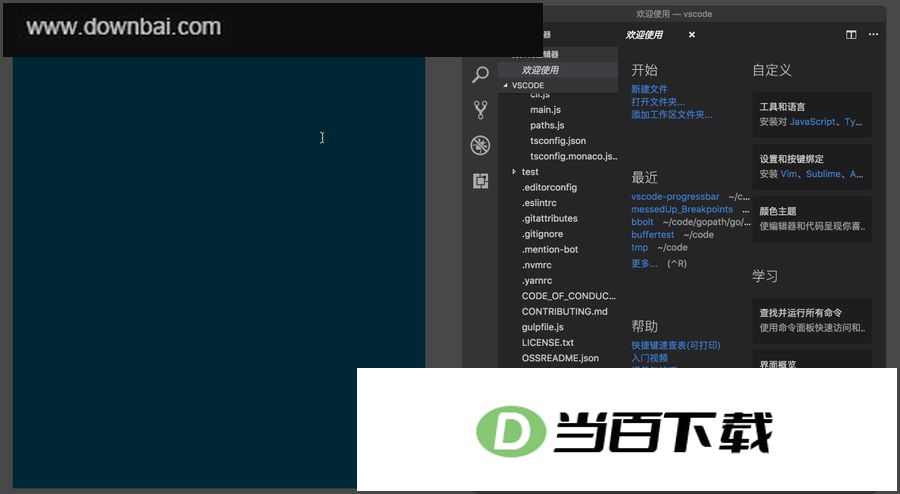The width and height of the screenshot is (900, 494).
Task: Click the 打开文件夹 link
Action: tap(658, 102)
